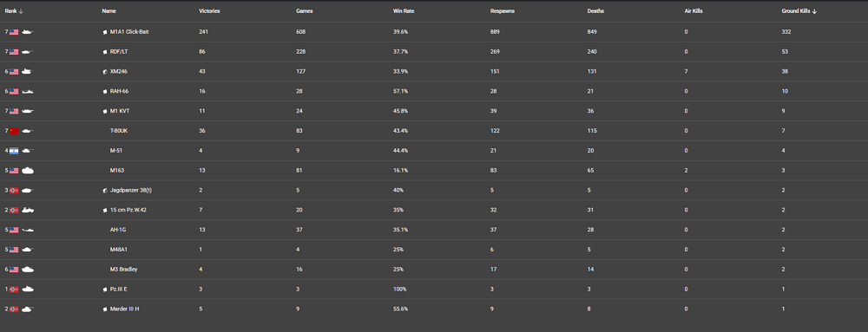The width and height of the screenshot is (868, 332).
Task: Click the US flag icon beside M1A1 Click-Bait
Action: (14, 32)
